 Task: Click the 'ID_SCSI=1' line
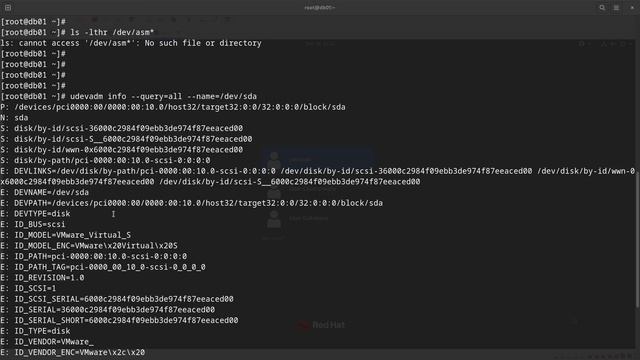pos(28,288)
